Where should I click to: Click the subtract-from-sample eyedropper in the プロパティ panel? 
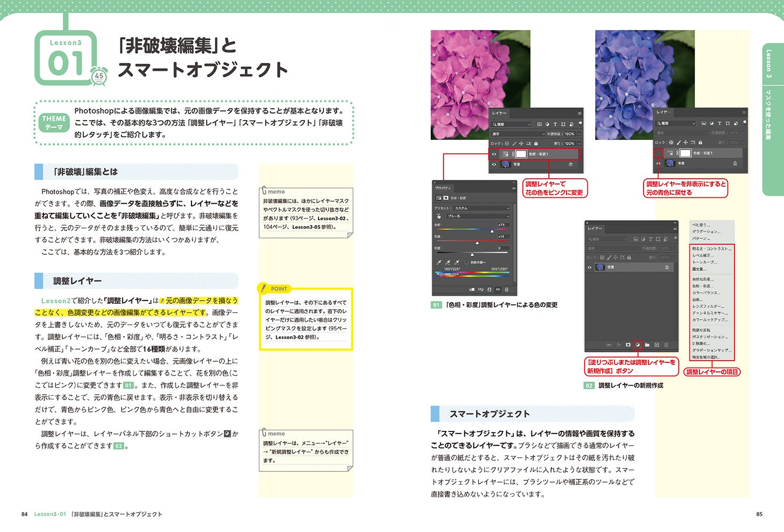[x=457, y=262]
